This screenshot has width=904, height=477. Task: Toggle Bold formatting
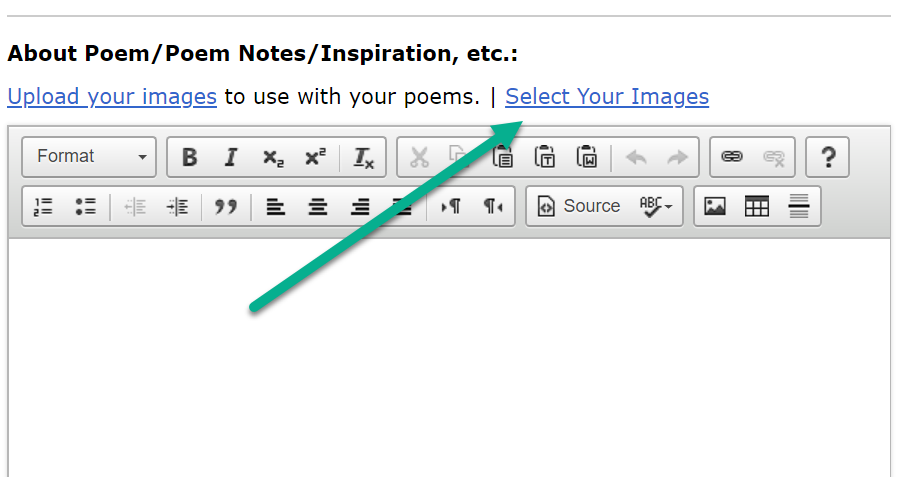tap(189, 157)
